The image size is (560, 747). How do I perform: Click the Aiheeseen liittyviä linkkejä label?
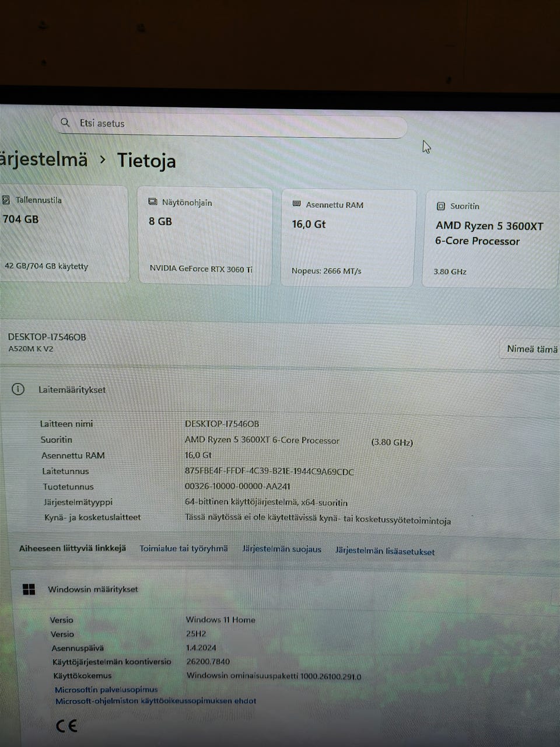pos(72,548)
